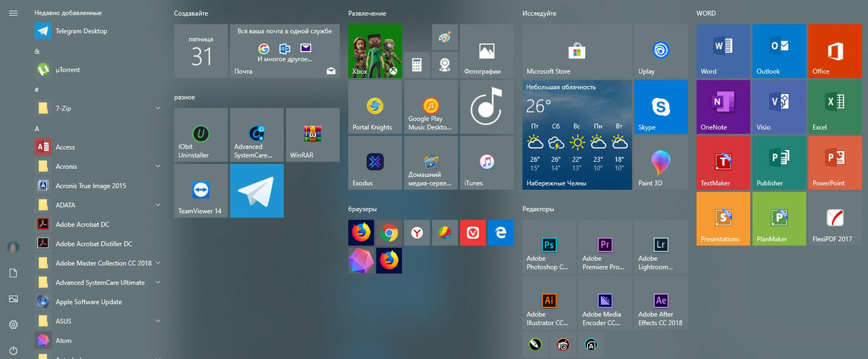Open the purple polygon browser tile
Image resolution: width=868 pixels, height=359 pixels.
361,260
